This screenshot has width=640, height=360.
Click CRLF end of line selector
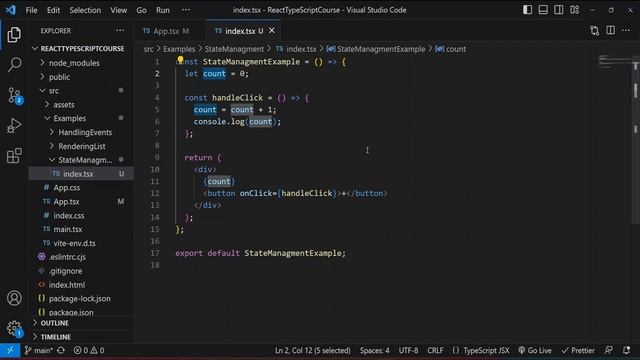pyautogui.click(x=435, y=350)
